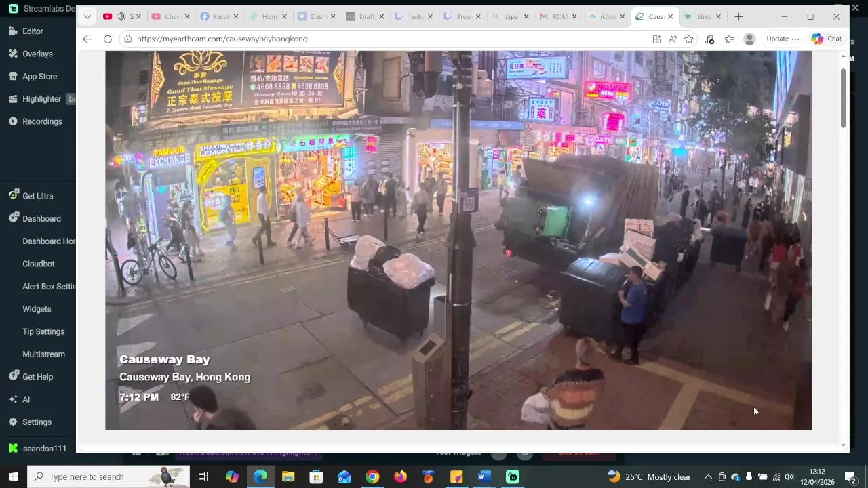Open Microsoft Edge from the taskbar
Viewport: 868px width, 488px height.
click(260, 476)
